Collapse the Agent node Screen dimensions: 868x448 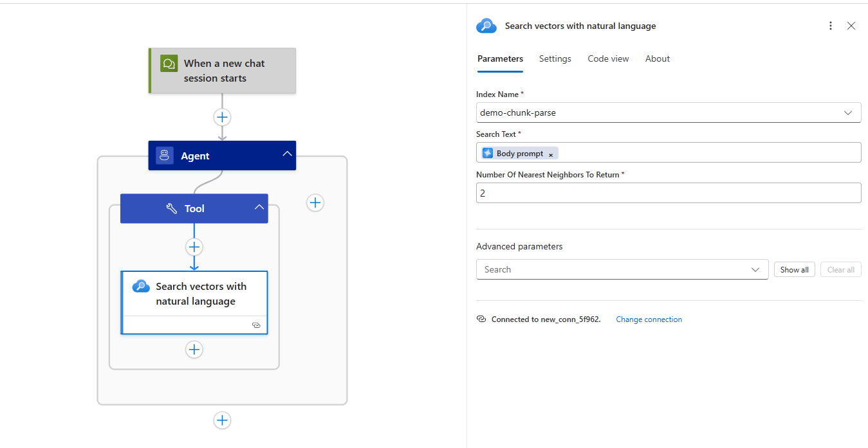(x=287, y=154)
